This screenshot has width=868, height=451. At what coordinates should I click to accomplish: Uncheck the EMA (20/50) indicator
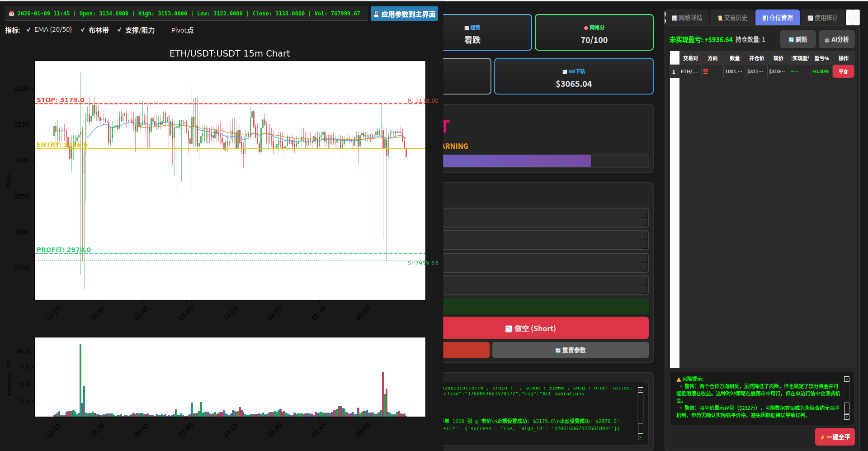pos(28,29)
